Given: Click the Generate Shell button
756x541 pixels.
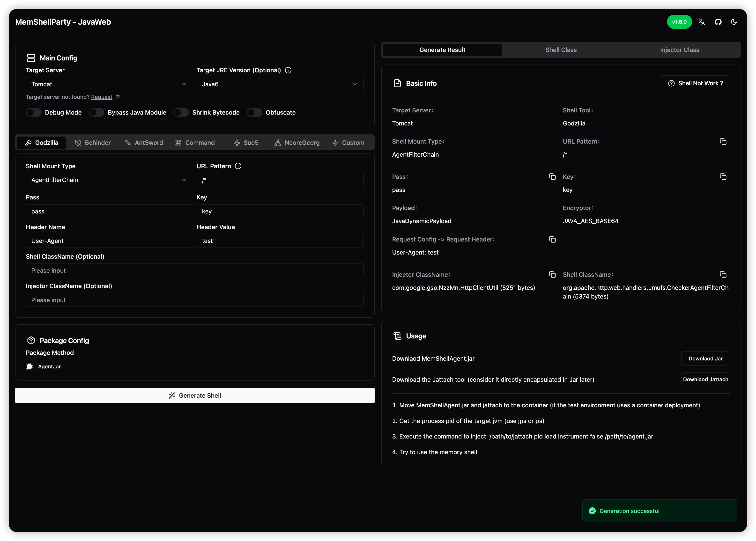Looking at the screenshot, I should click(x=195, y=395).
